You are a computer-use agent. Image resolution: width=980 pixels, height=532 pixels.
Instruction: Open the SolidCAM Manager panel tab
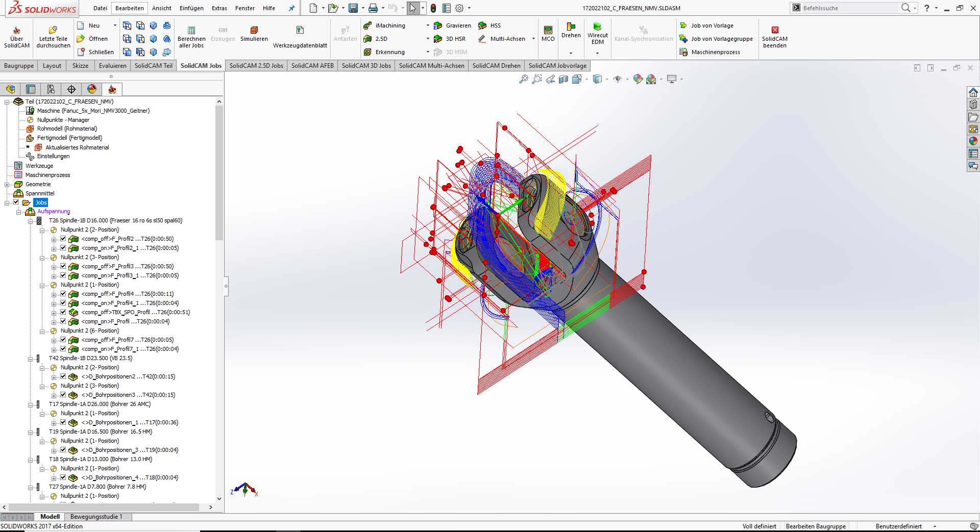pyautogui.click(x=112, y=89)
